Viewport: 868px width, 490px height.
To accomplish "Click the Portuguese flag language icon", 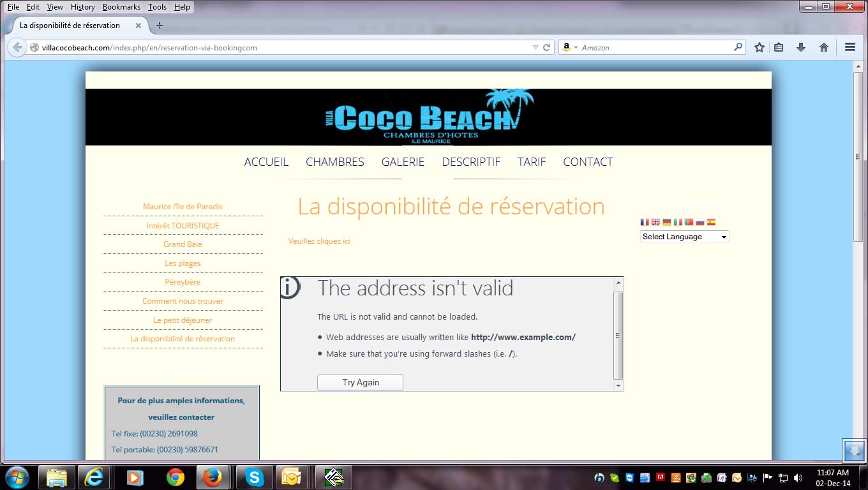I will pos(689,222).
